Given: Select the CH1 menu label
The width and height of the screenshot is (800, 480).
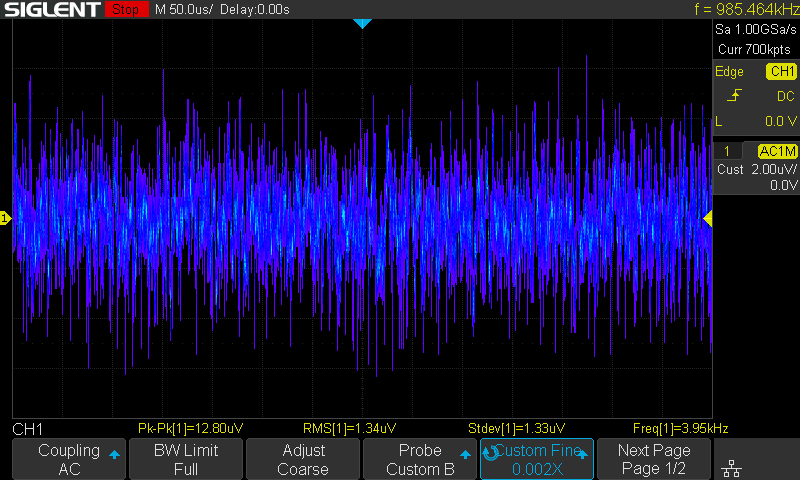Looking at the screenshot, I should coord(28,429).
